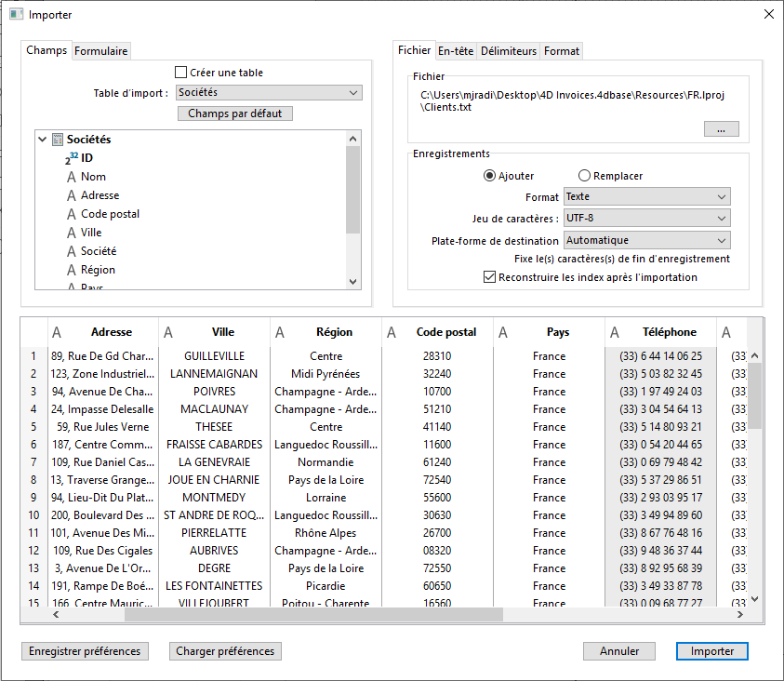Click the text icon in Adresse column header
Image resolution: width=784 pixels, height=681 pixels.
(x=57, y=332)
